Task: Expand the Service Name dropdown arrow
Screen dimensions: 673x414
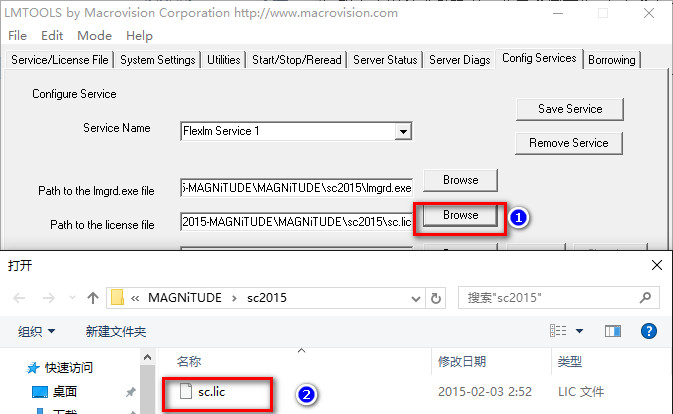Action: (x=403, y=131)
